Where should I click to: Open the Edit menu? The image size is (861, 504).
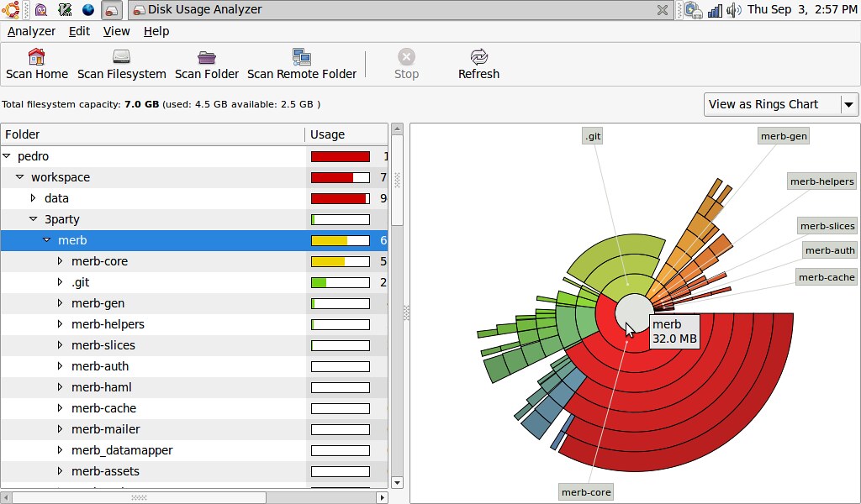pyautogui.click(x=79, y=31)
